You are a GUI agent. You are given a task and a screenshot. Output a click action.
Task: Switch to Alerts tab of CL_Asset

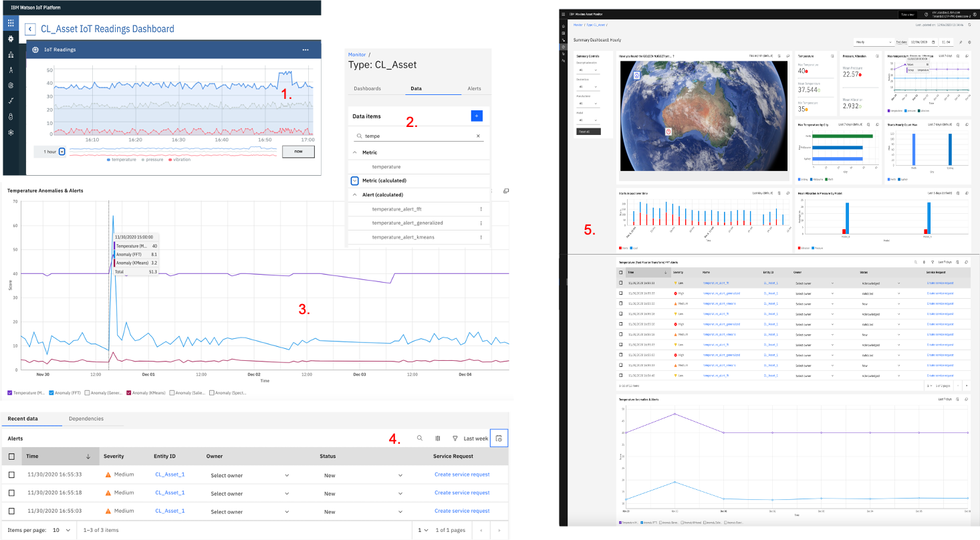pyautogui.click(x=474, y=88)
